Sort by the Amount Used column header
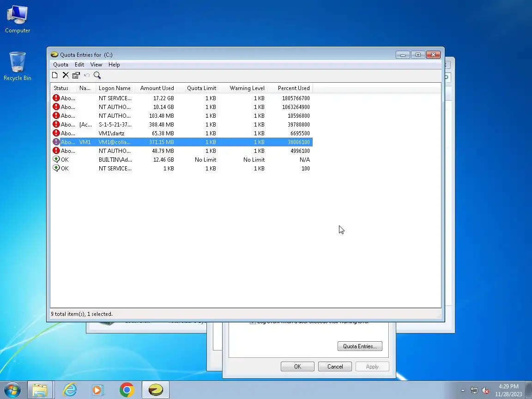 [156, 88]
